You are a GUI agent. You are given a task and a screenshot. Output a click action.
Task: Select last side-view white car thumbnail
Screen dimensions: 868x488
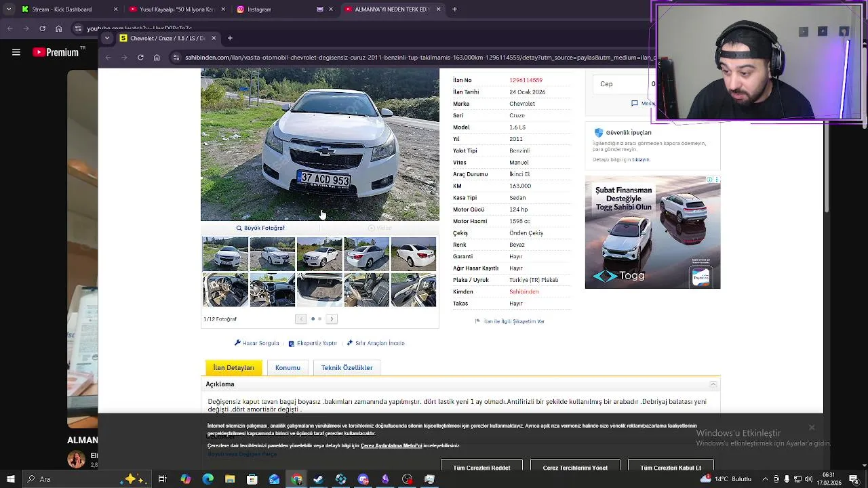414,253
